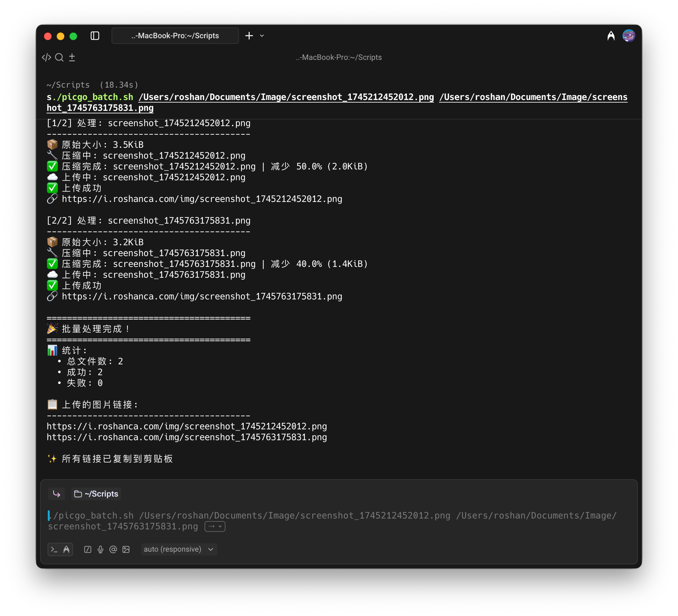Open the Warp AI agent icon top right
This screenshot has height=616, width=678.
(x=611, y=36)
